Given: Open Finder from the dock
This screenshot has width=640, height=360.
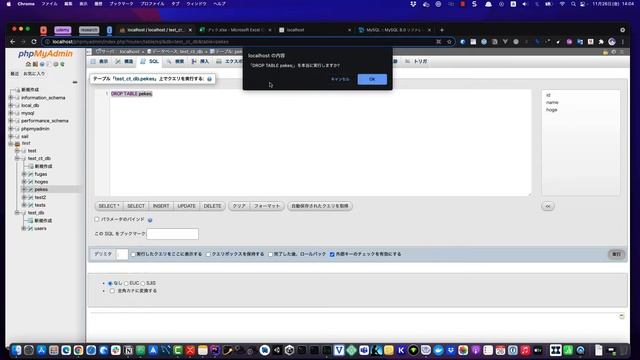Looking at the screenshot, I should pyautogui.click(x=16, y=350).
